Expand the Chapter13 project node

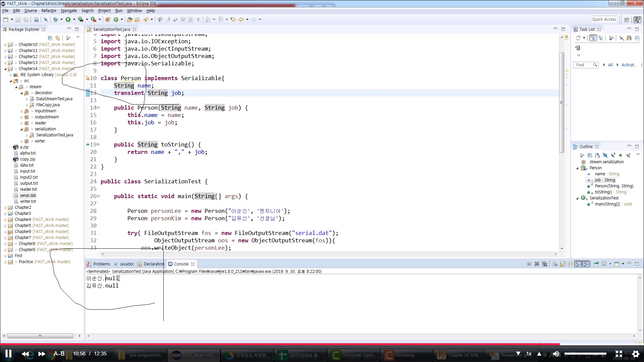pos(5,63)
